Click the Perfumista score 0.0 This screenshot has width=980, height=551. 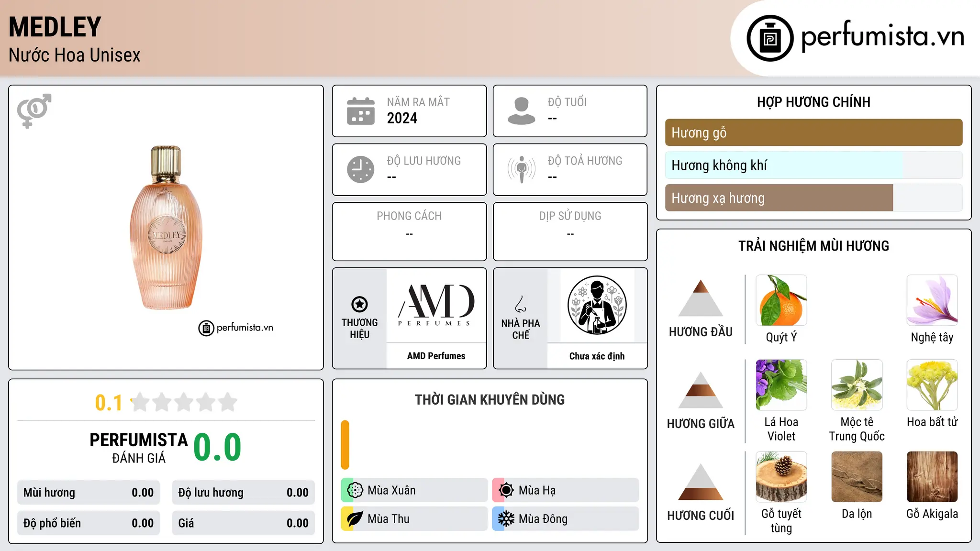[217, 447]
